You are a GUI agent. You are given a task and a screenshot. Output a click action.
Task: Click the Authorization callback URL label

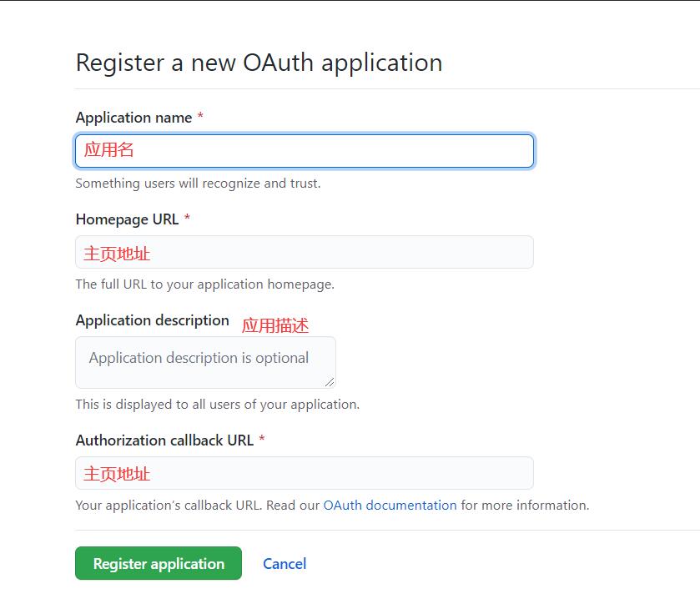point(165,440)
